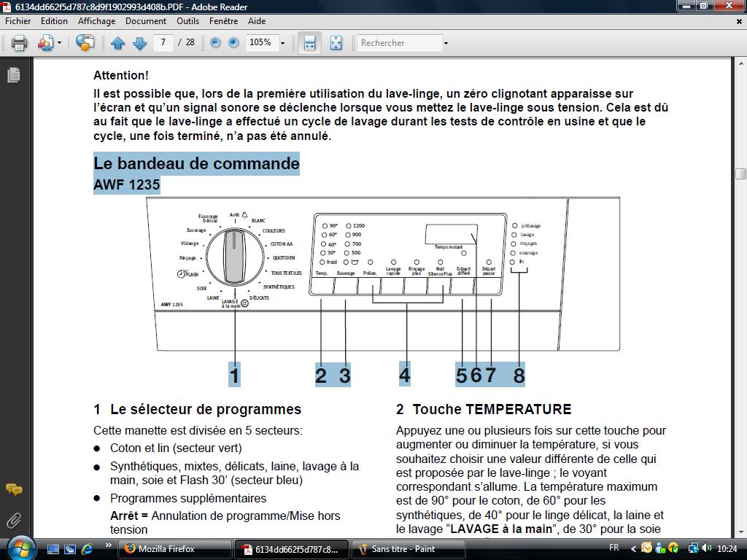Open the Outils menu
This screenshot has height=560, width=747.
187,21
